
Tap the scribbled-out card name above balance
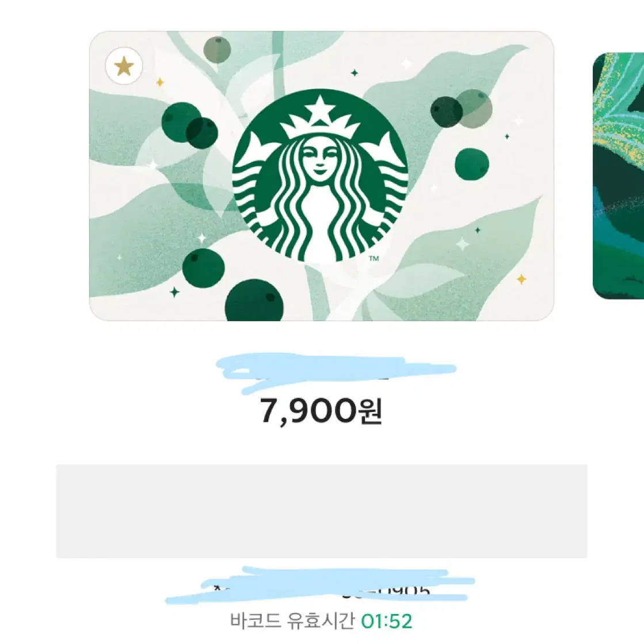pos(336,373)
